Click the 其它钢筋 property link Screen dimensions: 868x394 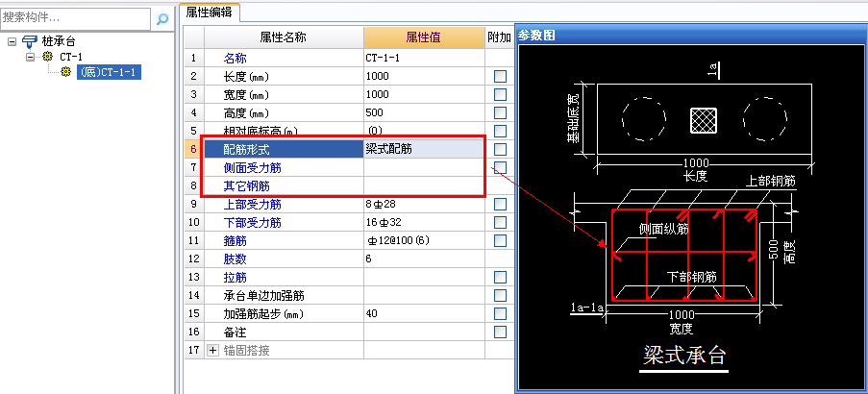[x=247, y=185]
